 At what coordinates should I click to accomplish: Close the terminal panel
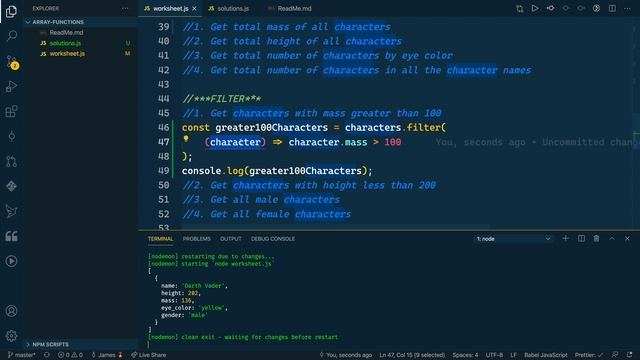coord(627,238)
